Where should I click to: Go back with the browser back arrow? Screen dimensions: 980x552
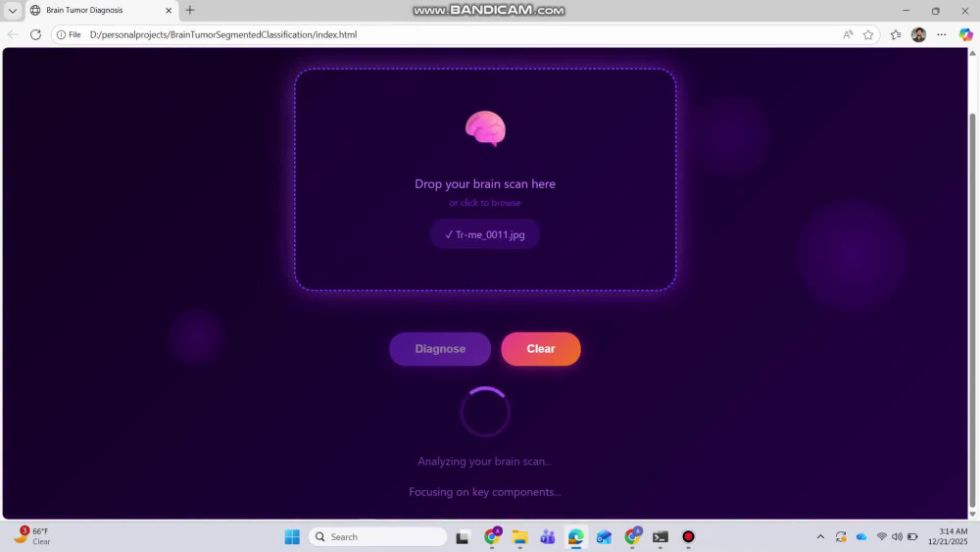tap(13, 34)
